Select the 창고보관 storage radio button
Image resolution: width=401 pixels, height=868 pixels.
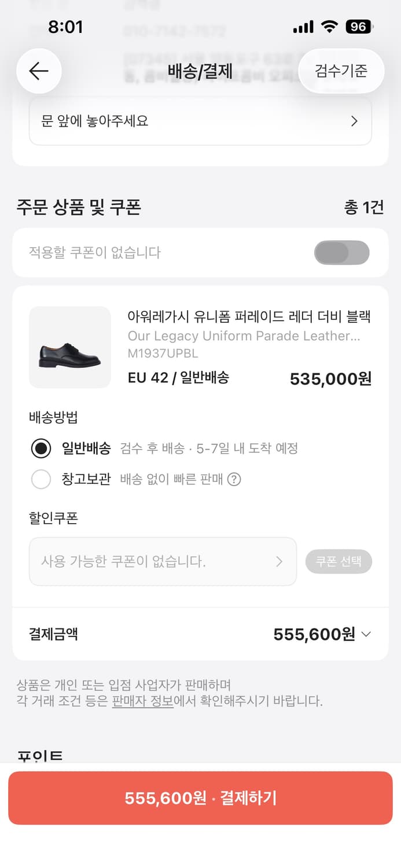click(41, 479)
